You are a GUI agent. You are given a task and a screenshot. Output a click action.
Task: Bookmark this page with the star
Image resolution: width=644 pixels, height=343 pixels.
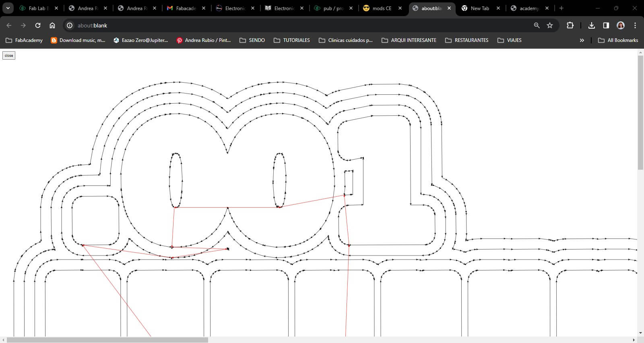click(x=550, y=25)
